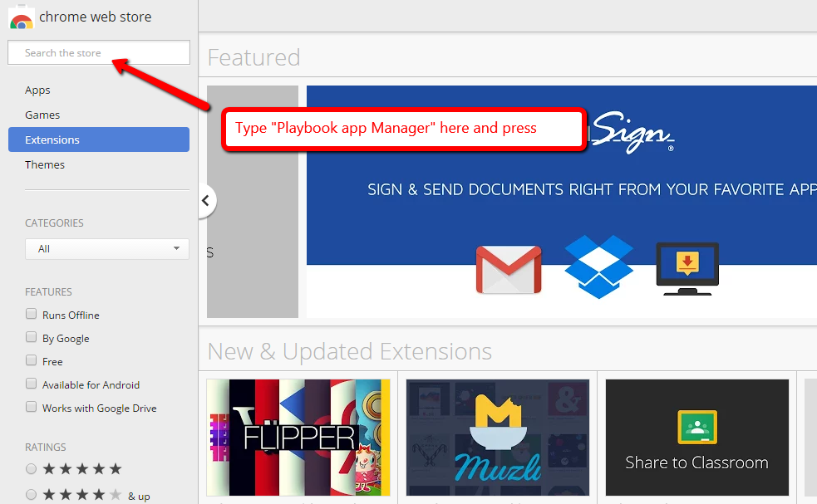Click the Chrome Web Store logo icon
Screen dimensions: 817x504
[21, 17]
